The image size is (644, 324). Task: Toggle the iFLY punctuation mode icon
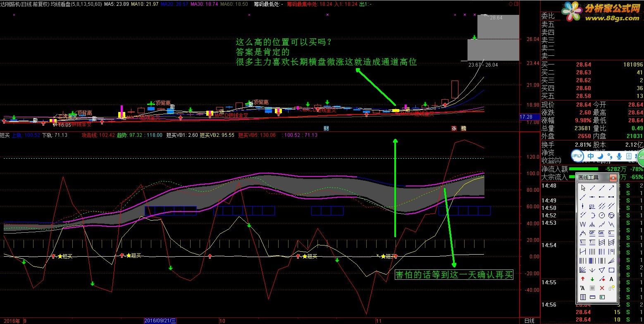(x=610, y=156)
